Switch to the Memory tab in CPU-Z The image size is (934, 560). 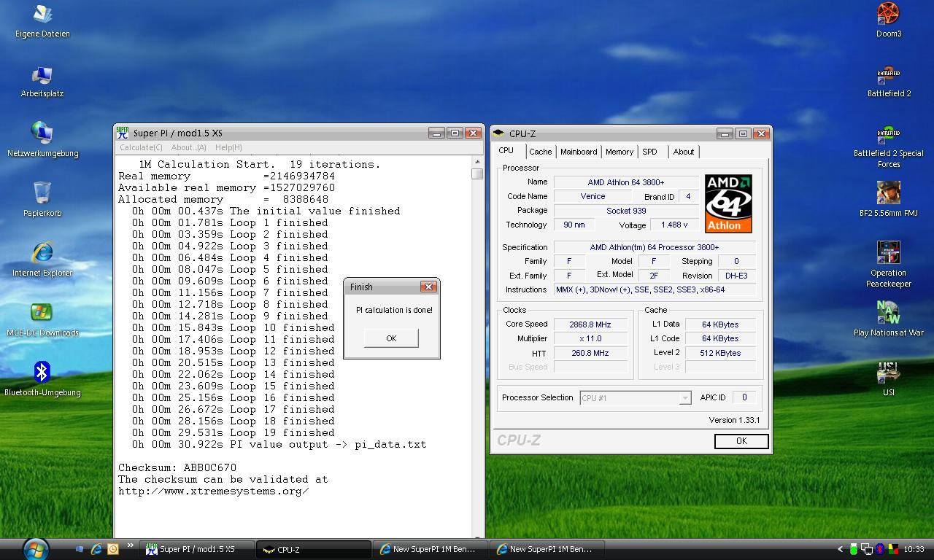pos(620,152)
